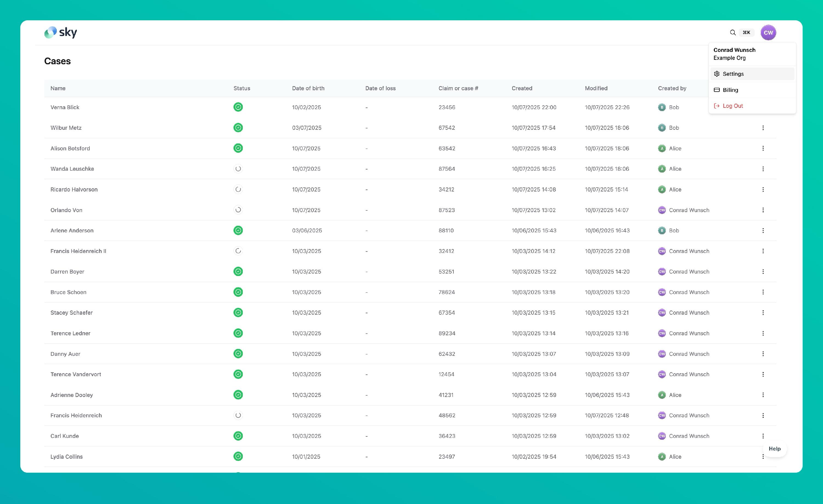This screenshot has height=504, width=823.
Task: Click Verna Blick's green completed status icon
Action: click(x=238, y=107)
